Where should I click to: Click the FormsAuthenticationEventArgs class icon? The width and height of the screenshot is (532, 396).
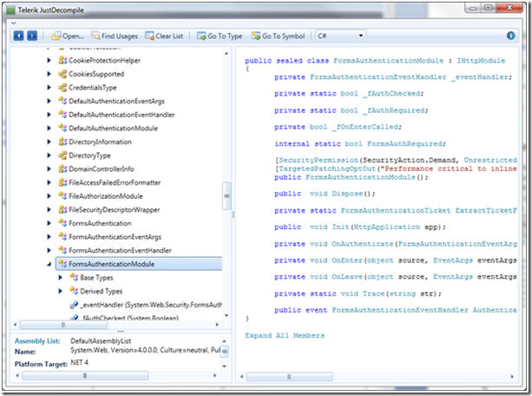point(62,237)
